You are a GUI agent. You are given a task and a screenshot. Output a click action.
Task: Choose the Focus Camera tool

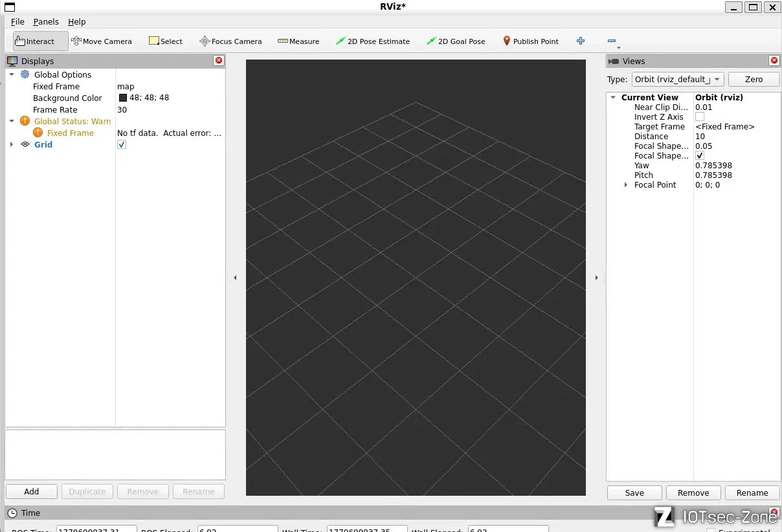230,41
